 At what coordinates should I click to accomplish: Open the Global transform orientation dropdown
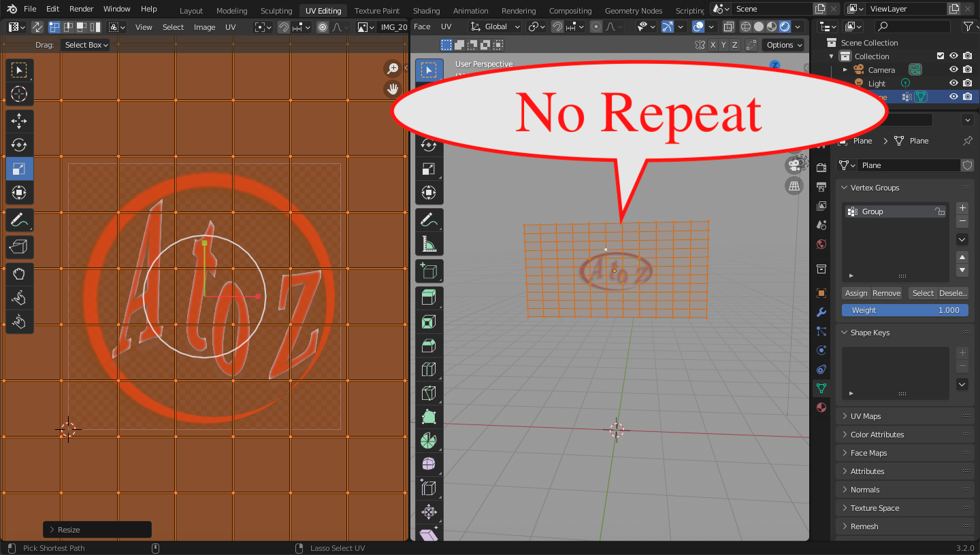click(496, 27)
